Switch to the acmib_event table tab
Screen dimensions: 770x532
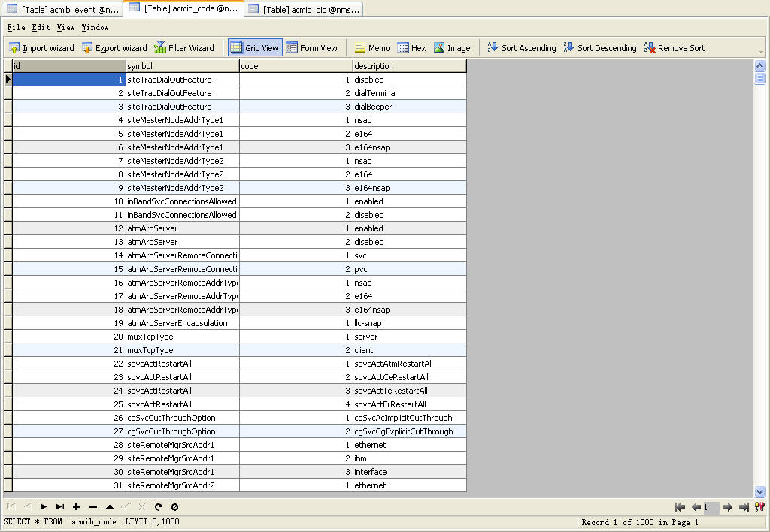click(62, 9)
